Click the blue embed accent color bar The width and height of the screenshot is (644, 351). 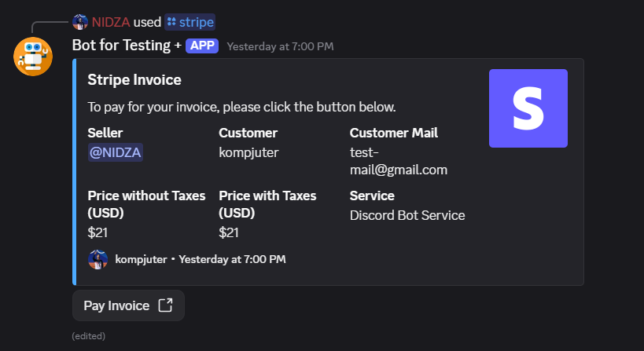pyautogui.click(x=74, y=171)
